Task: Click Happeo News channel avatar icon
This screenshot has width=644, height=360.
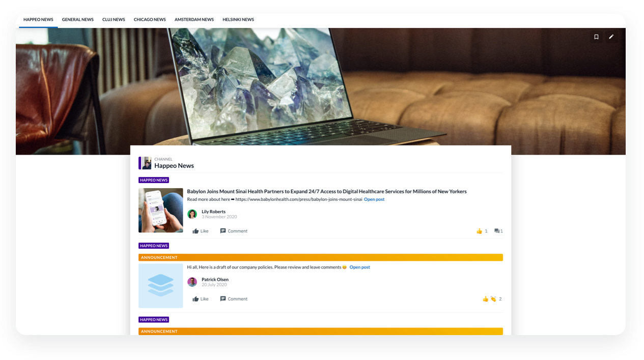Action: [146, 163]
